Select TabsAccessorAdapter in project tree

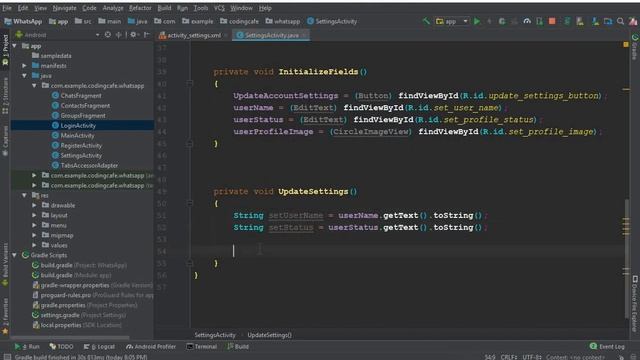point(89,165)
